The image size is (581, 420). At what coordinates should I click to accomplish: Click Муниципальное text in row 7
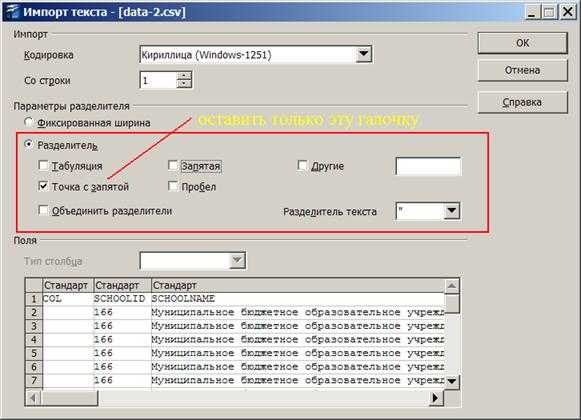click(x=193, y=380)
